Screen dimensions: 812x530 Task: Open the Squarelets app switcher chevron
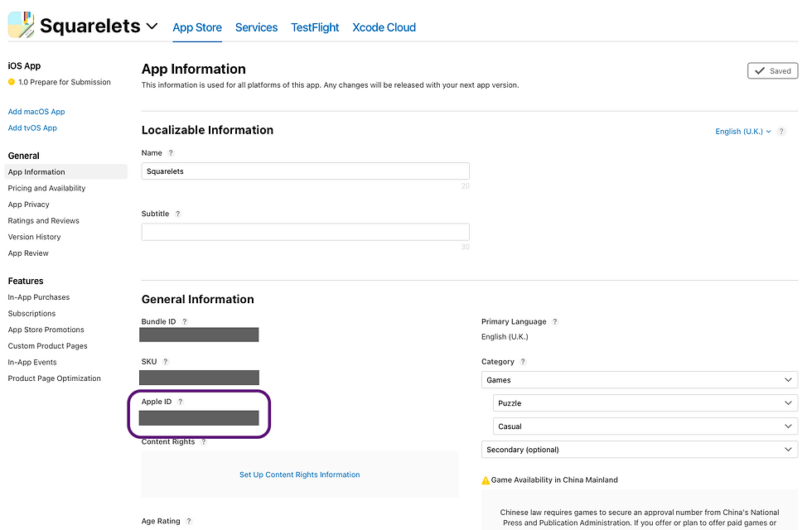152,26
